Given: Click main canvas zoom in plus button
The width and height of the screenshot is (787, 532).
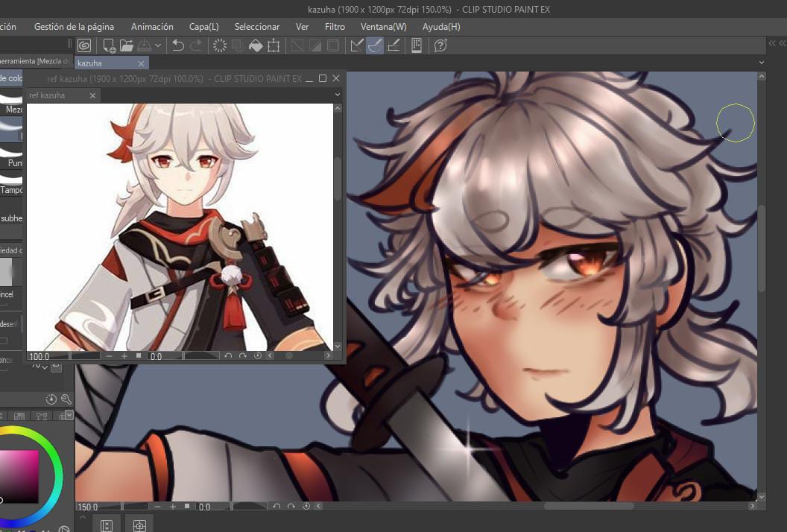Looking at the screenshot, I should [172, 507].
